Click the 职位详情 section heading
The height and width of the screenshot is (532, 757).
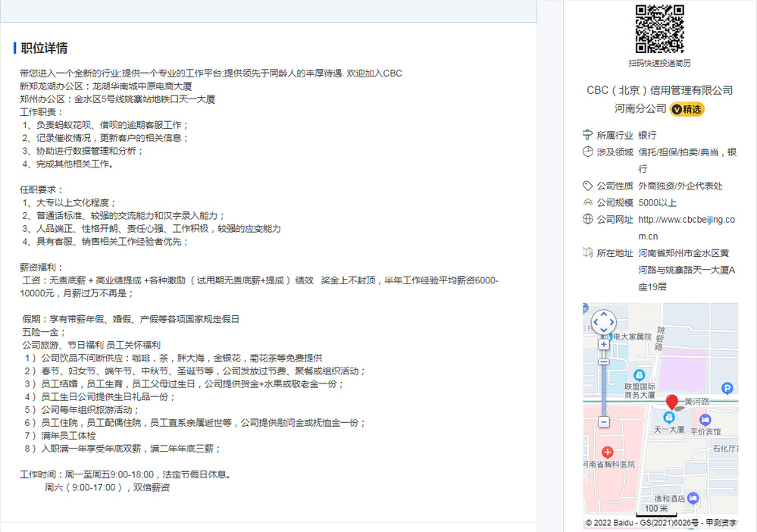(x=44, y=49)
